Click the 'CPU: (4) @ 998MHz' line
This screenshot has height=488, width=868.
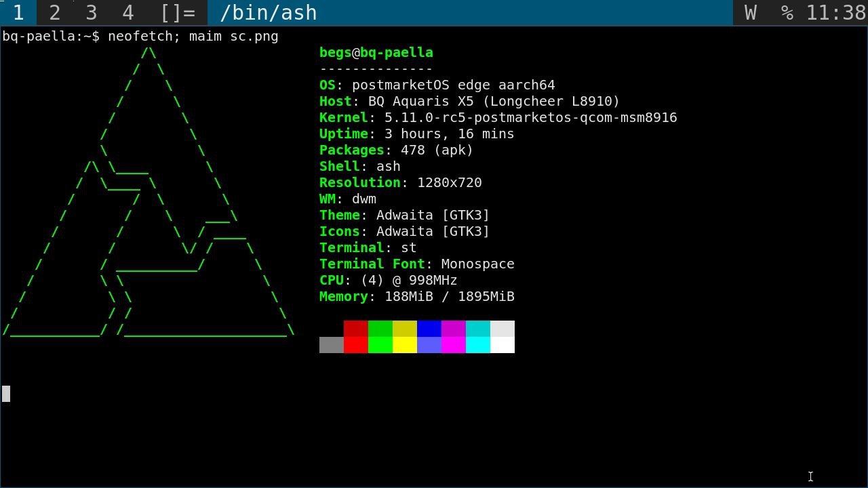389,280
